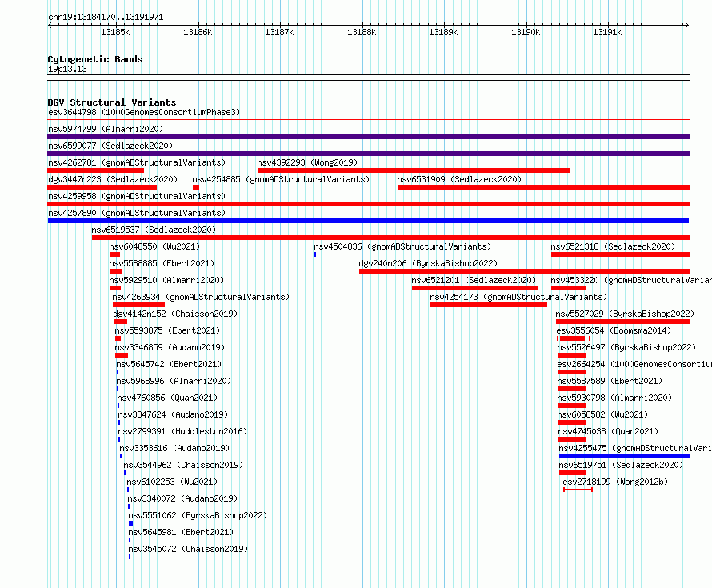Open nsv5587589 (Ebert2021) variant

tap(610, 381)
